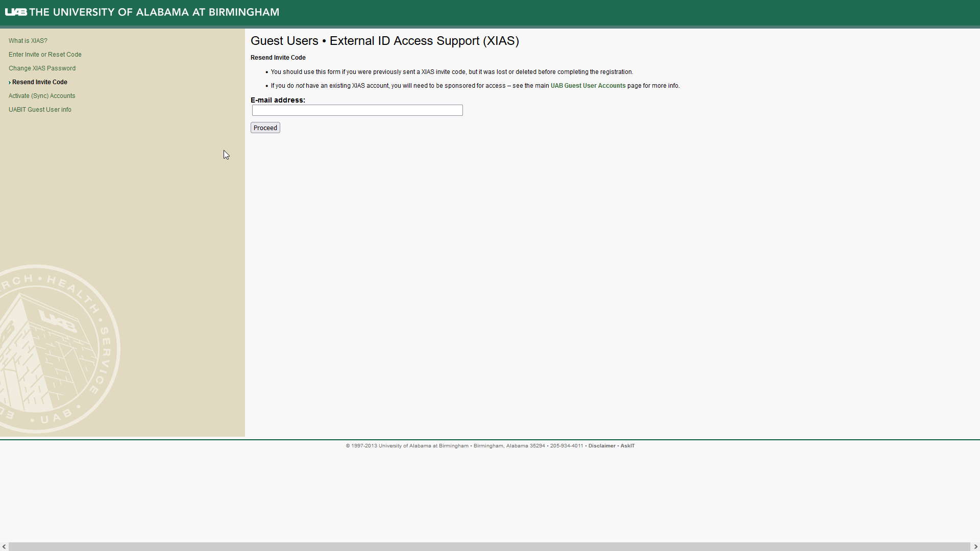
Task: Open the What is XIAS? link
Action: tap(28, 41)
